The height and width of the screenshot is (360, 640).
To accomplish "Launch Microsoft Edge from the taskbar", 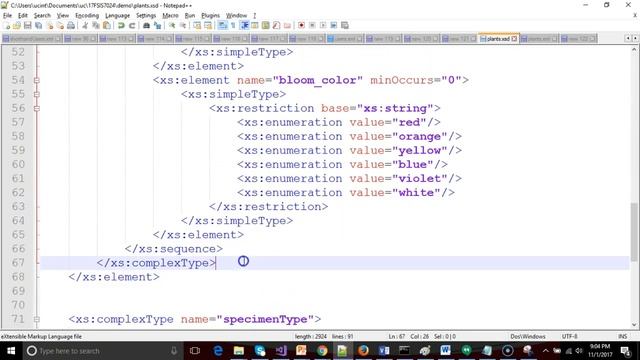I will 218,351.
